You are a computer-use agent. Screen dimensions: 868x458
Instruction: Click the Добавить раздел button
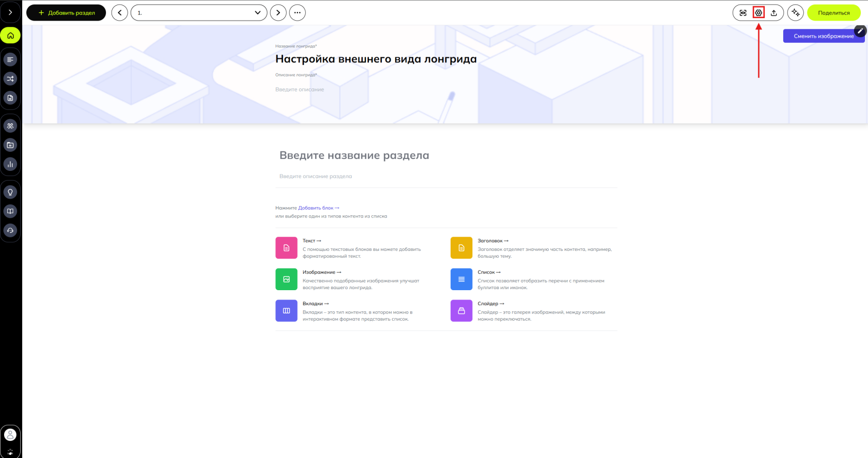66,13
